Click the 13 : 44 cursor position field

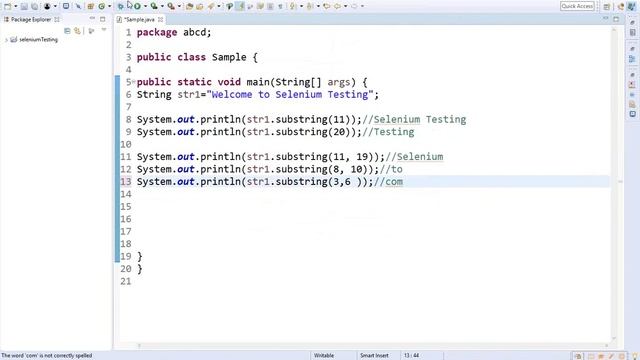411,356
